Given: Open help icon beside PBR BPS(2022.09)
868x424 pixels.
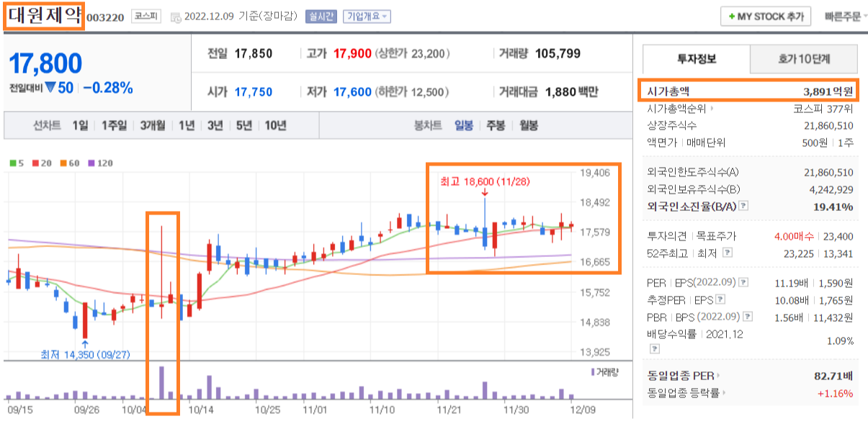Looking at the screenshot, I should [x=746, y=317].
